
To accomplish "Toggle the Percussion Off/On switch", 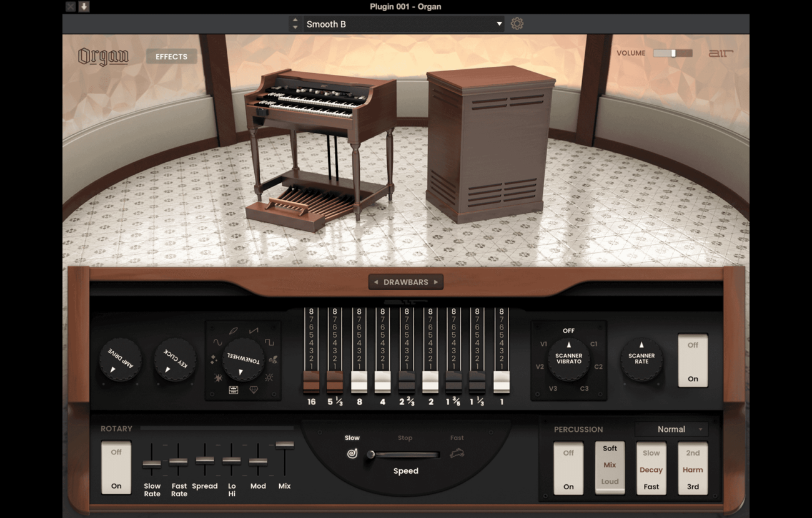I will point(568,469).
